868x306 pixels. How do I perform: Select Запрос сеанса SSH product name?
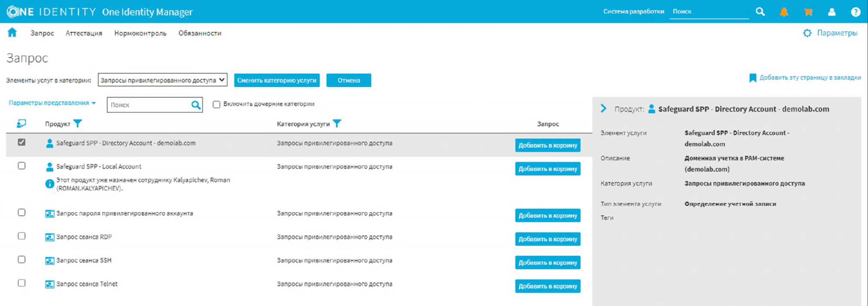84,260
